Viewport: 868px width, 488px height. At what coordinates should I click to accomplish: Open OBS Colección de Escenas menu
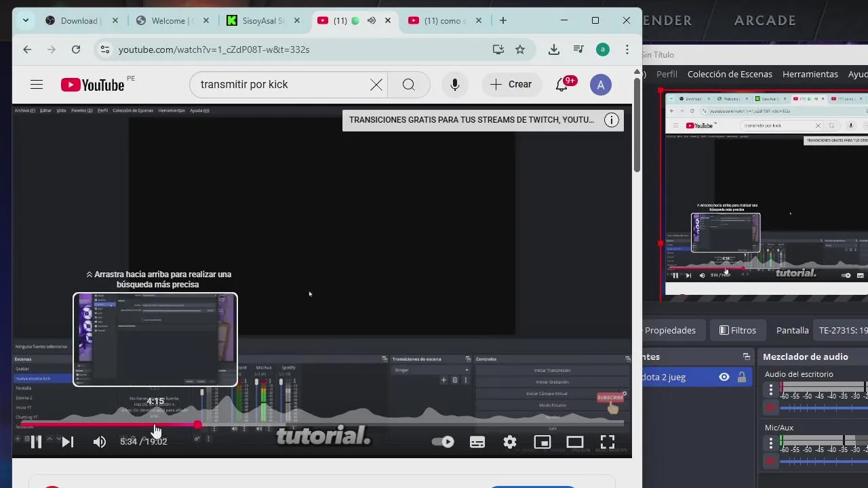pos(730,74)
